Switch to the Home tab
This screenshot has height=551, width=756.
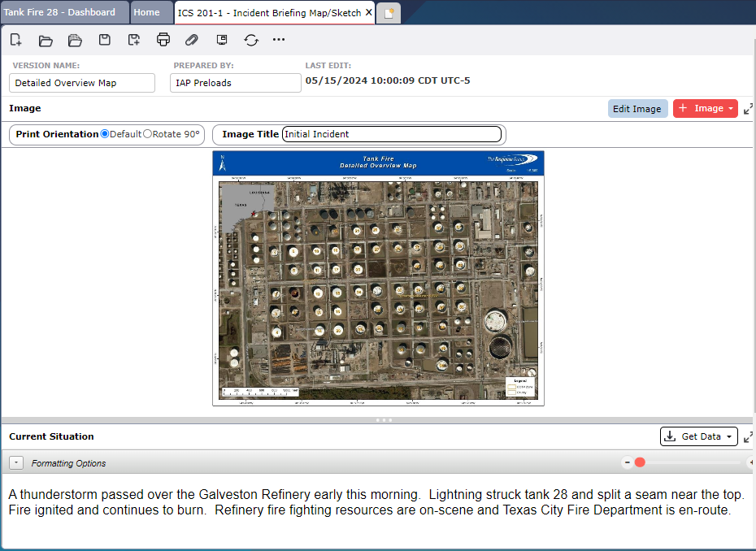click(146, 12)
